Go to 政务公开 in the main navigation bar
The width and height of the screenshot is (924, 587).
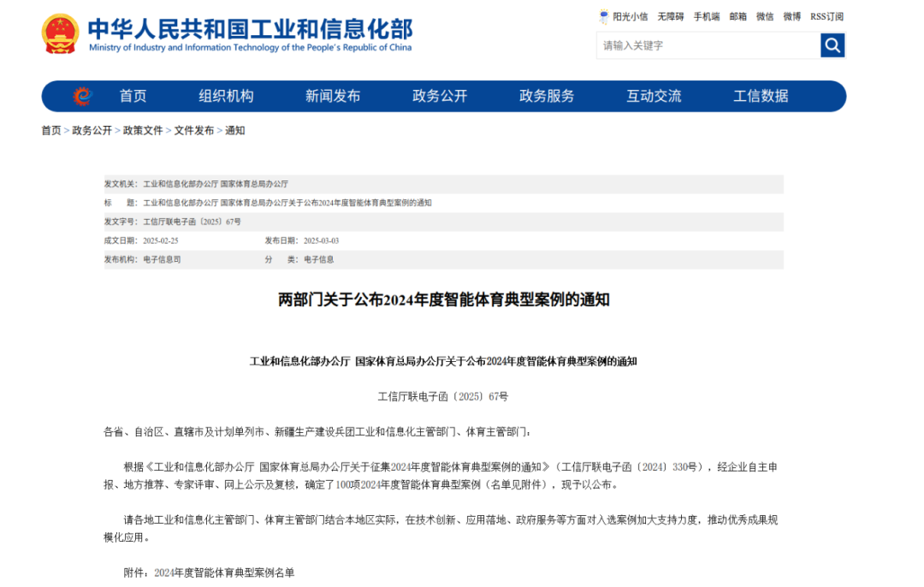(x=440, y=96)
